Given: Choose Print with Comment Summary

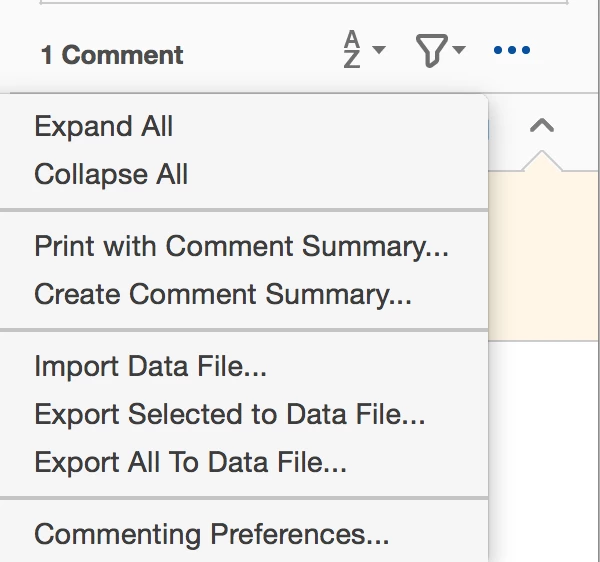Looking at the screenshot, I should (241, 246).
